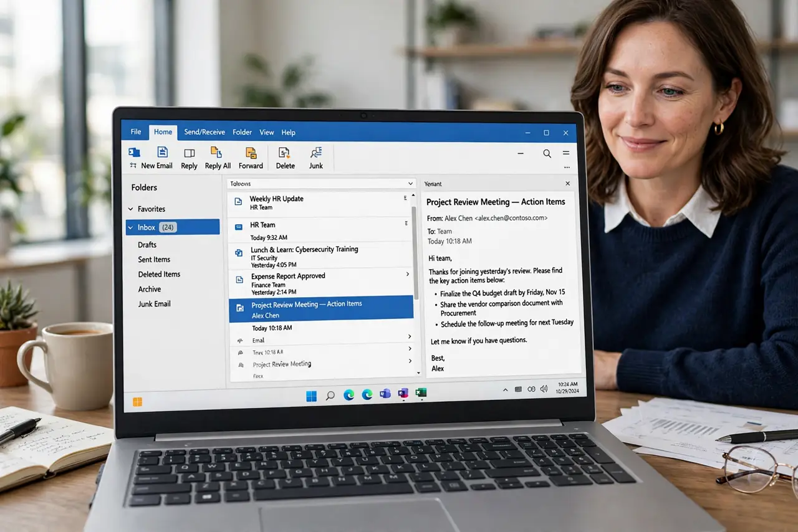Switch to the Send/Receive tab
Viewport: 798px width, 532px height.
pos(204,132)
